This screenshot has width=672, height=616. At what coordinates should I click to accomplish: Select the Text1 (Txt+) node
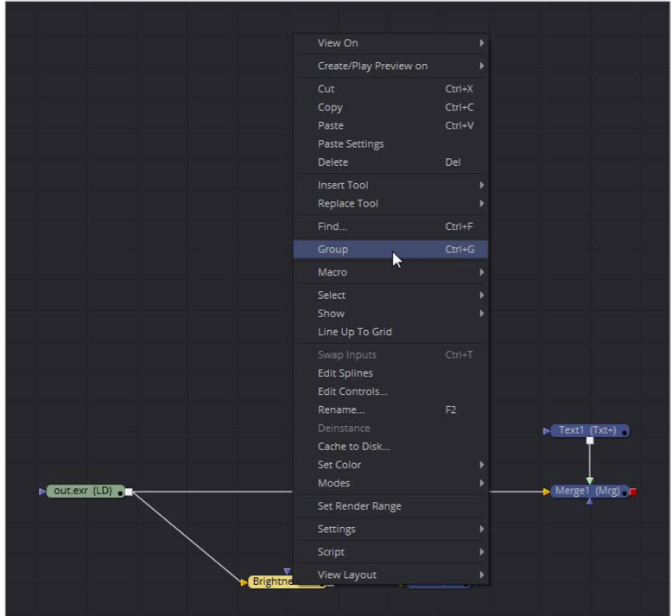pyautogui.click(x=587, y=430)
